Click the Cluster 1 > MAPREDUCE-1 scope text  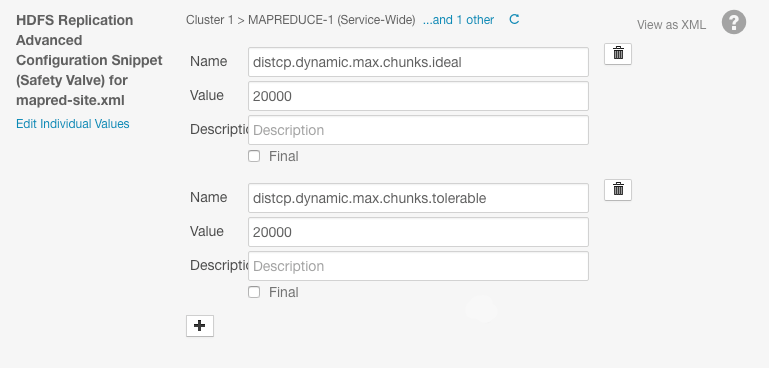301,20
